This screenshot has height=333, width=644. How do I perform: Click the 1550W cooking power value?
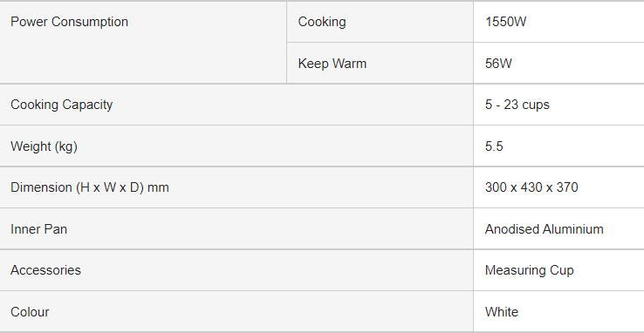coord(505,22)
